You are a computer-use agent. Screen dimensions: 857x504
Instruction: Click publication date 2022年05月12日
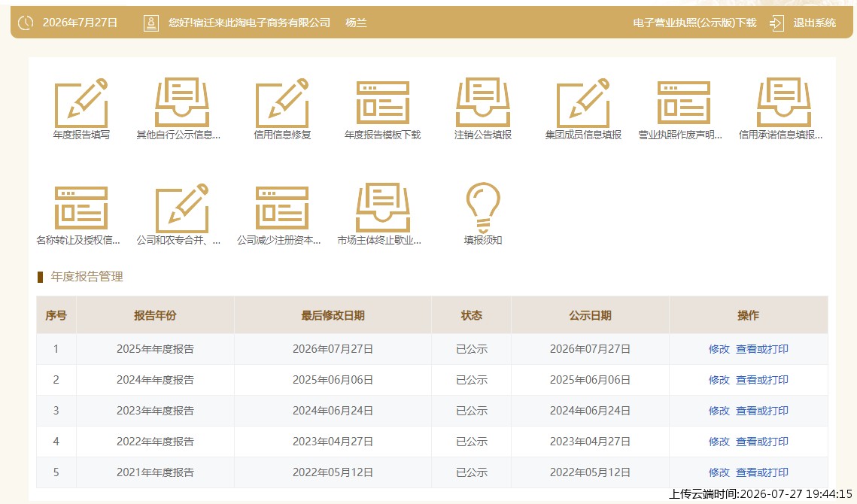(x=591, y=472)
